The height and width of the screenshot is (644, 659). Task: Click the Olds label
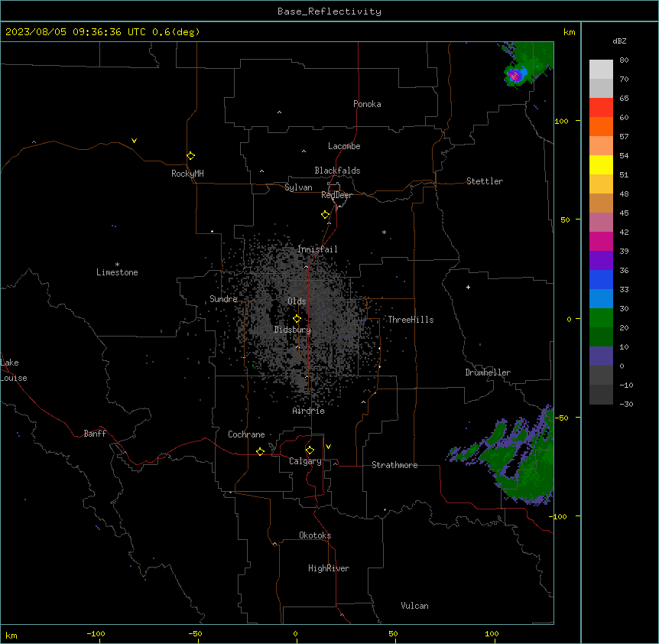click(297, 301)
